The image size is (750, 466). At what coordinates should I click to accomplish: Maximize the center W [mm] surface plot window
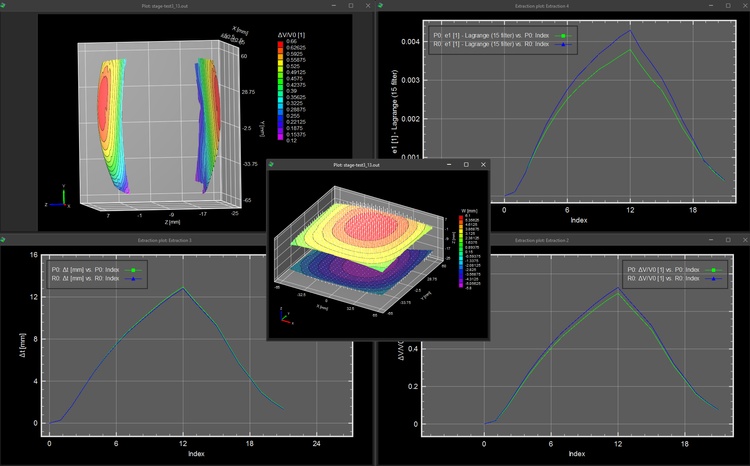pos(465,164)
